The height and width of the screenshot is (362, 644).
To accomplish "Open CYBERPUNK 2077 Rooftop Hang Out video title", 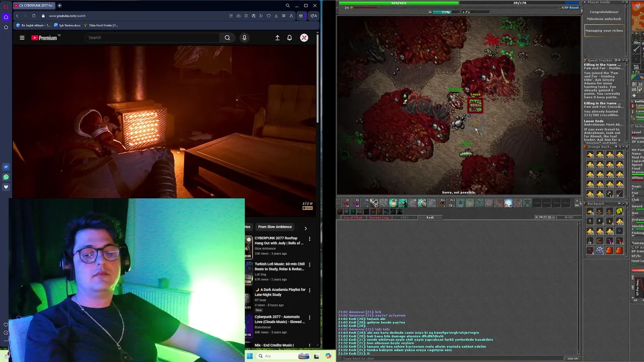I will click(279, 240).
